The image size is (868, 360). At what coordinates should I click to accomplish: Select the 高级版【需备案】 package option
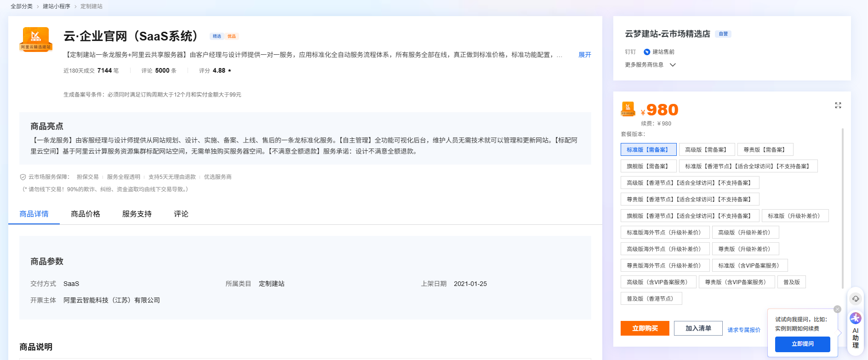tap(706, 150)
